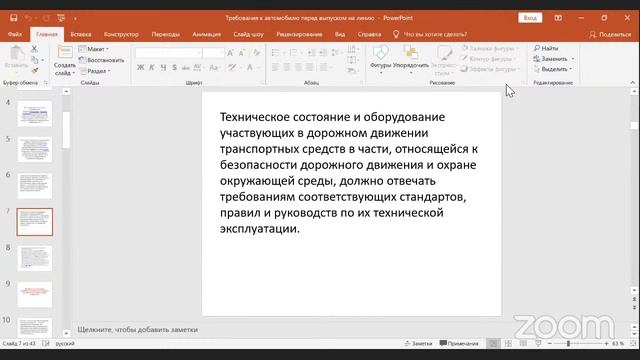Viewport: 640px width, 360px height.
Task: Switch to the Конструктор ribbon tab
Action: (121, 34)
